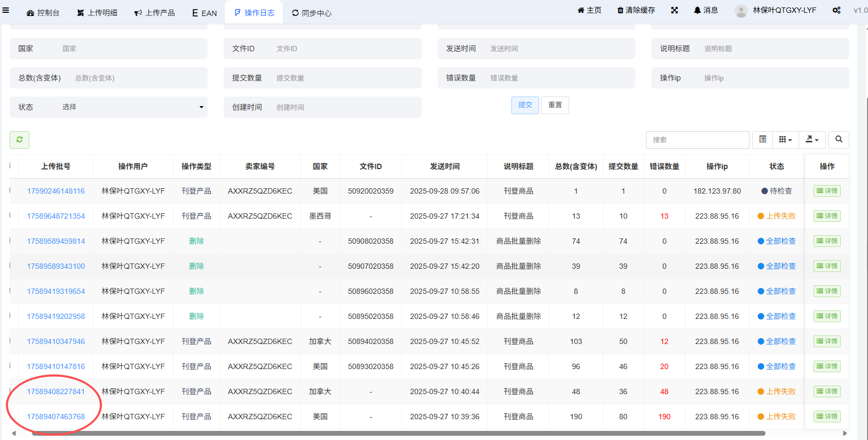Open the export data dropdown
Screen dimensions: 868x440
click(812, 140)
